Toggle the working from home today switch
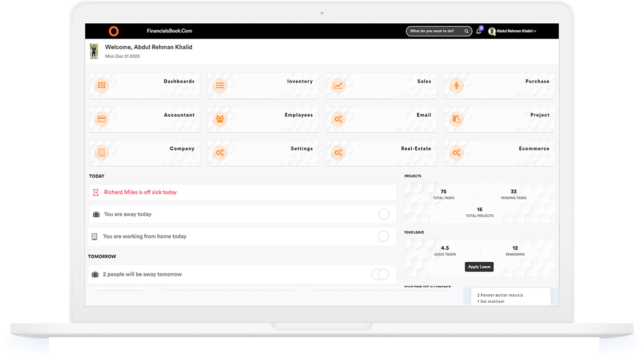The image size is (644, 360). (x=383, y=237)
